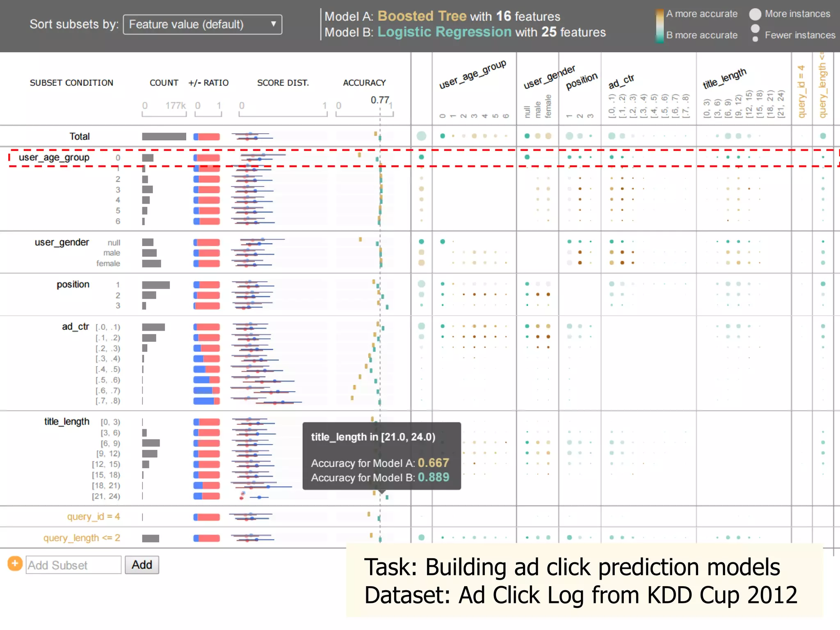Click the orange plus Add Subset icon

[15, 564]
